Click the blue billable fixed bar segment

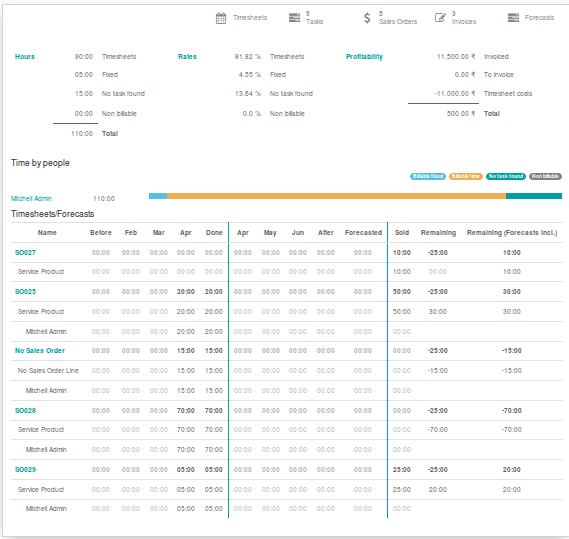tap(158, 196)
